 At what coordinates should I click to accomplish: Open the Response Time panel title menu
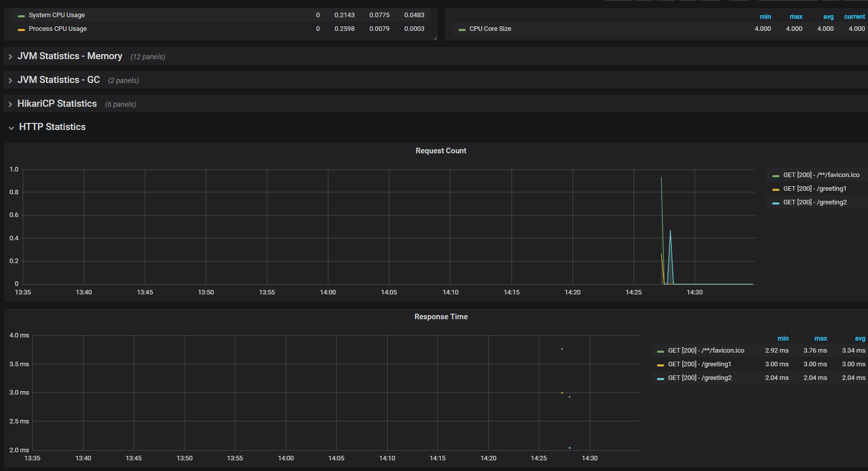[x=441, y=317]
